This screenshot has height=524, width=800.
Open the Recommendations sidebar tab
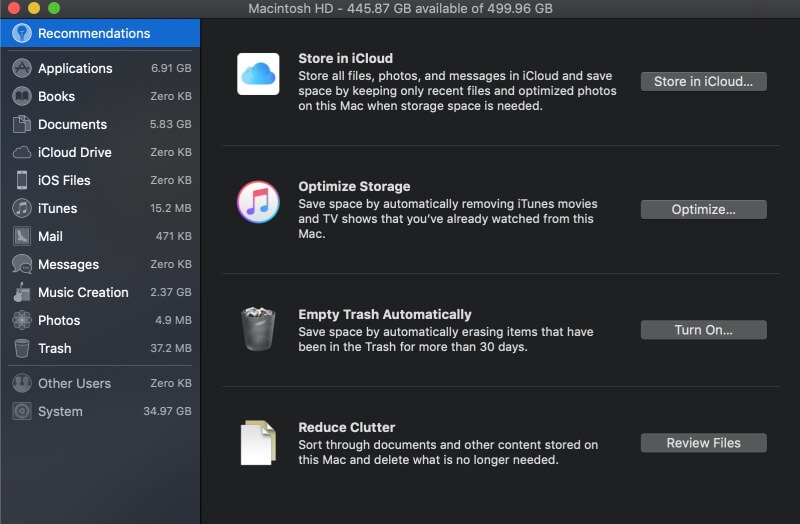click(x=93, y=33)
